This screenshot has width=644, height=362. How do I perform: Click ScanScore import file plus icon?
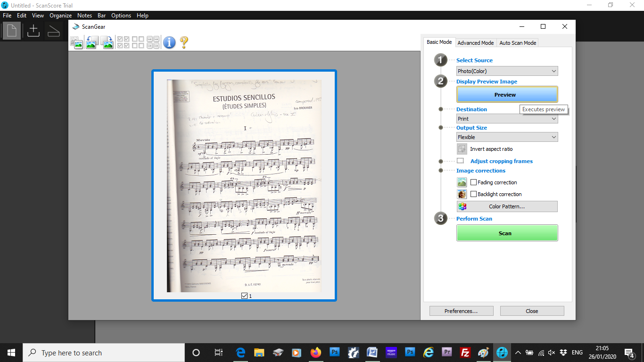[x=33, y=31]
